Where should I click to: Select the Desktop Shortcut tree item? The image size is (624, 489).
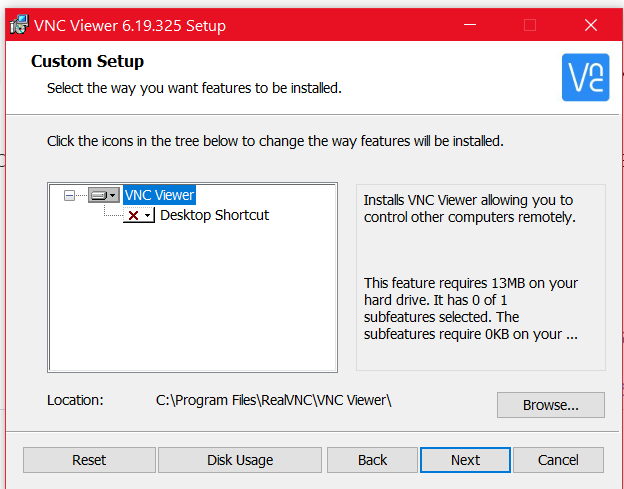click(x=214, y=215)
